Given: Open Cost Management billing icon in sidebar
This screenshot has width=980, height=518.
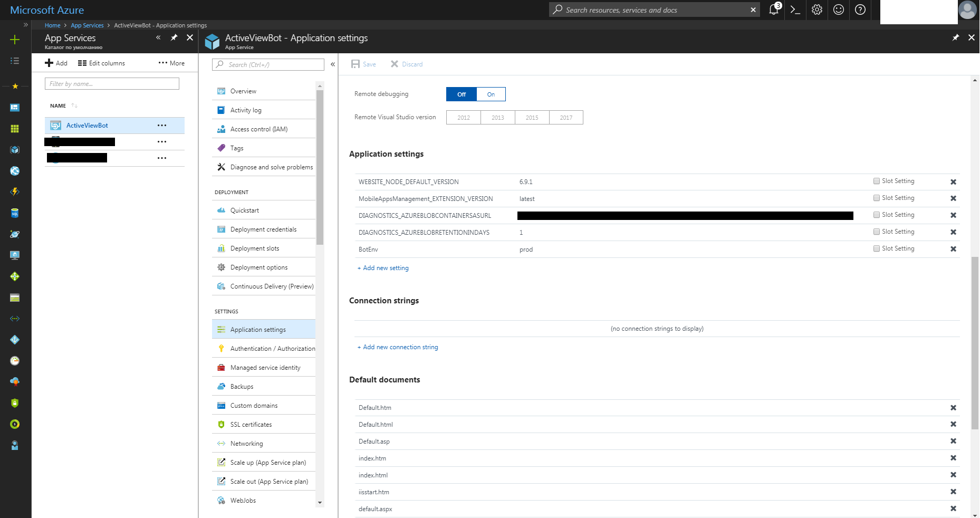Looking at the screenshot, I should 15,424.
